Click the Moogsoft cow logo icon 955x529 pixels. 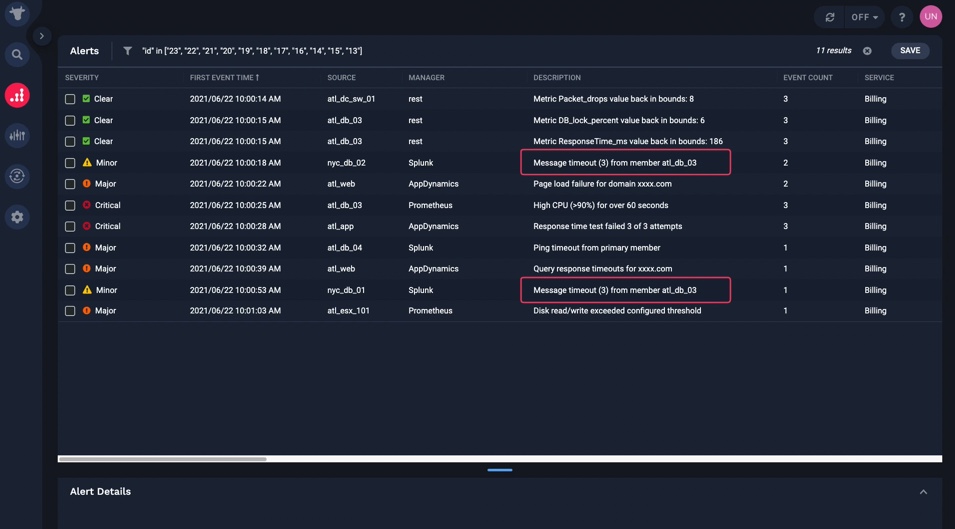click(x=17, y=13)
